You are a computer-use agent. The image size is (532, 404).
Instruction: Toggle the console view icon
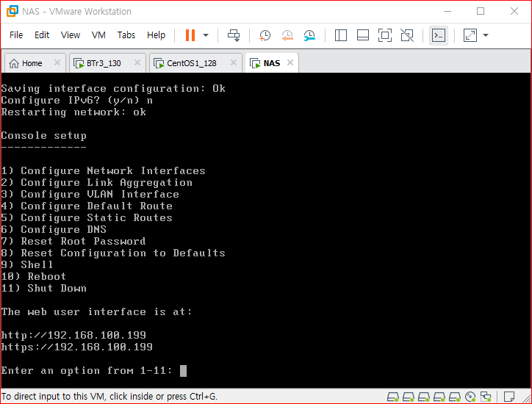[x=439, y=35]
